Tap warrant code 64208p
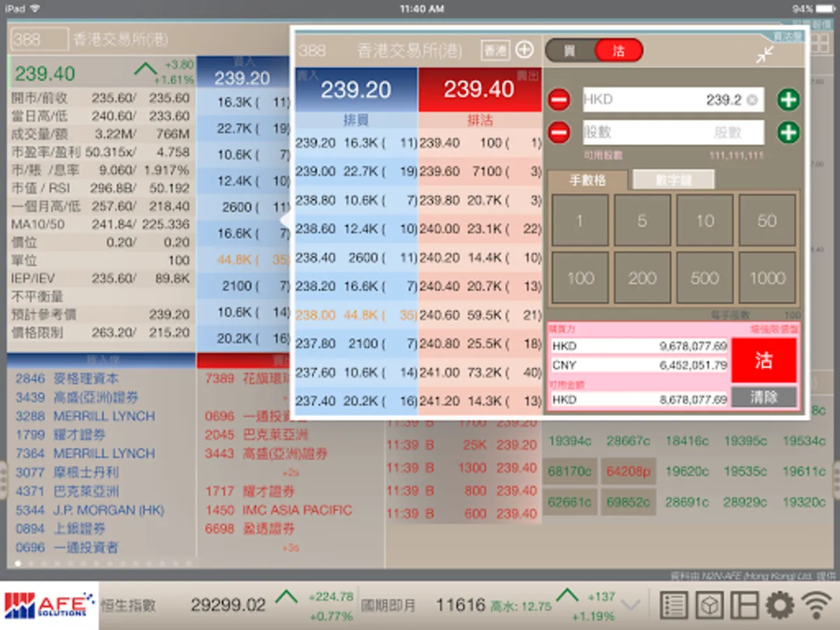 [629, 472]
